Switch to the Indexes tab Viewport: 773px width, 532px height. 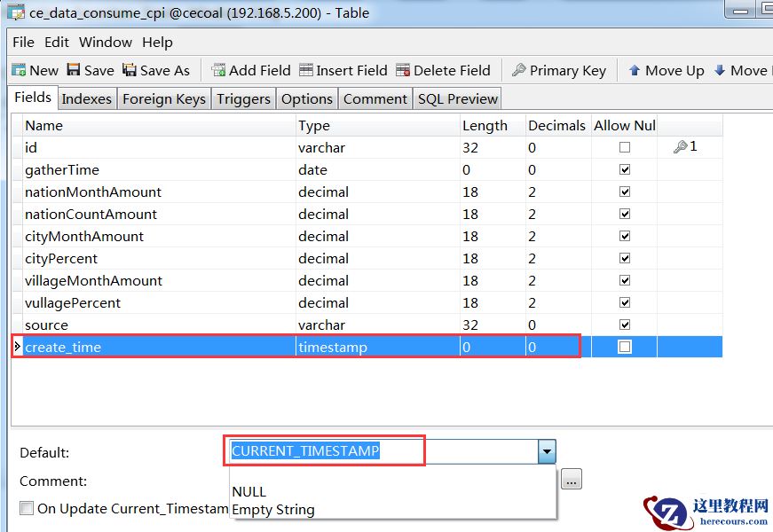(x=87, y=99)
